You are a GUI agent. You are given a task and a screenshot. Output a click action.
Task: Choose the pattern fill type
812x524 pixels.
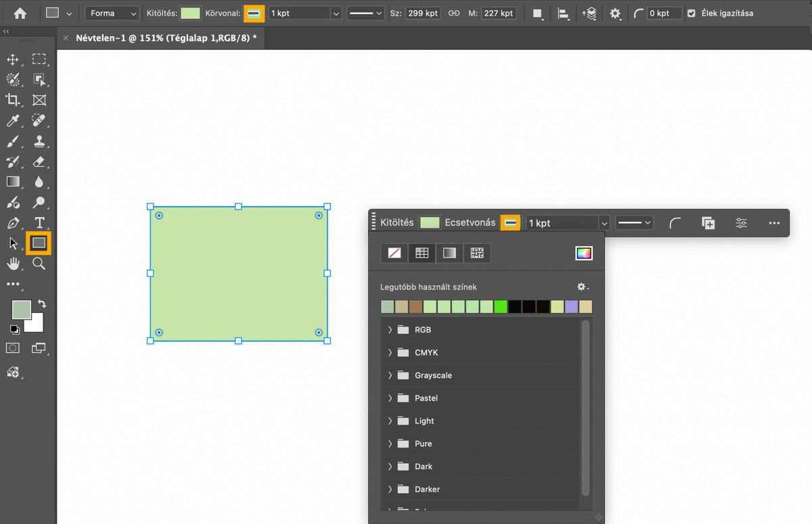(x=477, y=253)
